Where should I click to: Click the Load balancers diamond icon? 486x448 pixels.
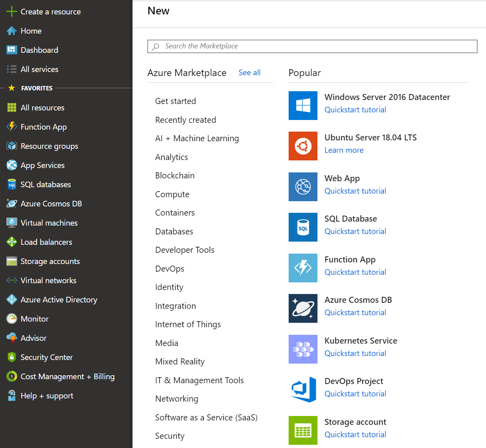(12, 242)
